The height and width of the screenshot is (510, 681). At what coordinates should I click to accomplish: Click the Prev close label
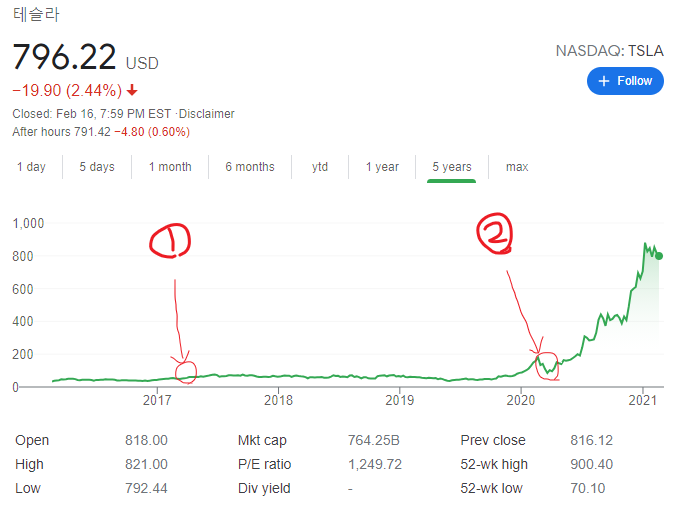point(493,440)
